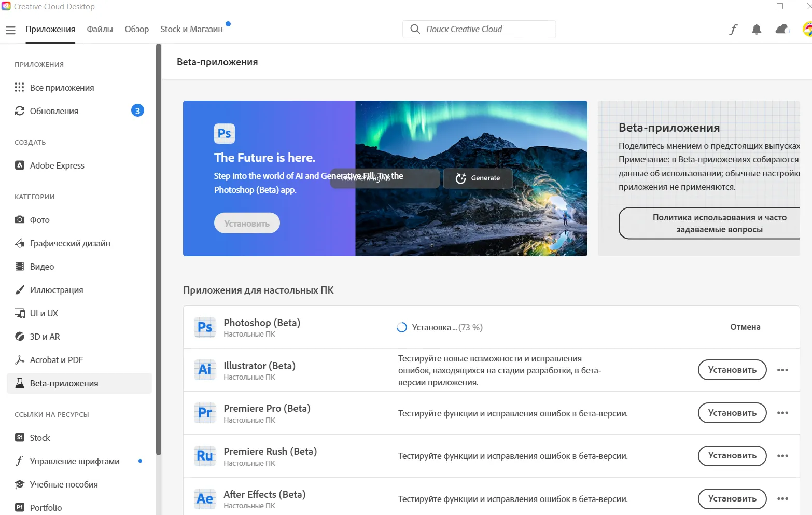Click the Photoshop (Beta) app icon
The height and width of the screenshot is (515, 812).
tap(205, 327)
